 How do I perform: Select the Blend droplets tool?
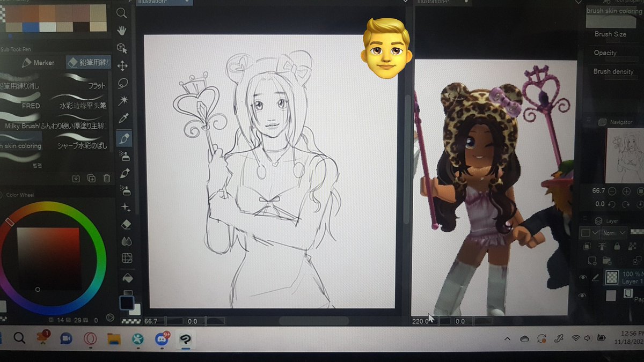pos(127,241)
